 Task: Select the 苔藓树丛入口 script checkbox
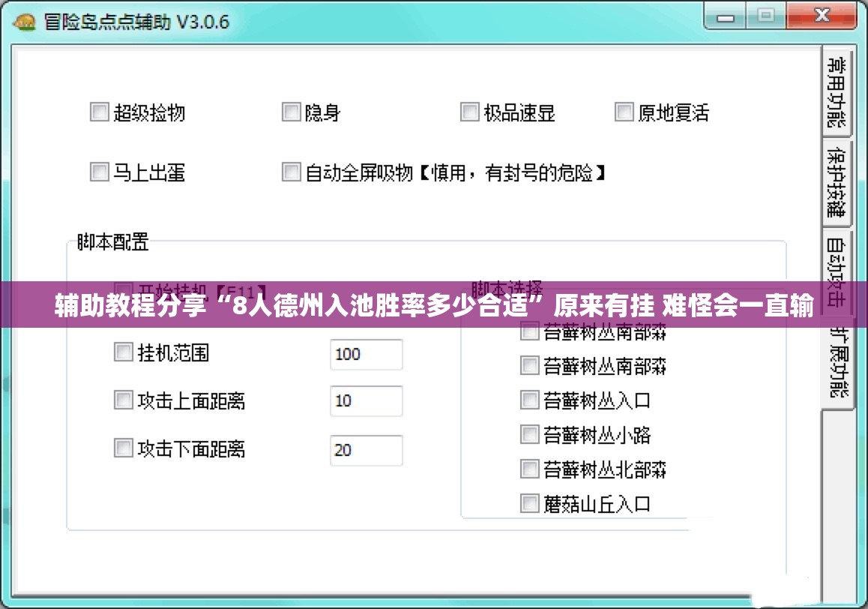[x=530, y=400]
